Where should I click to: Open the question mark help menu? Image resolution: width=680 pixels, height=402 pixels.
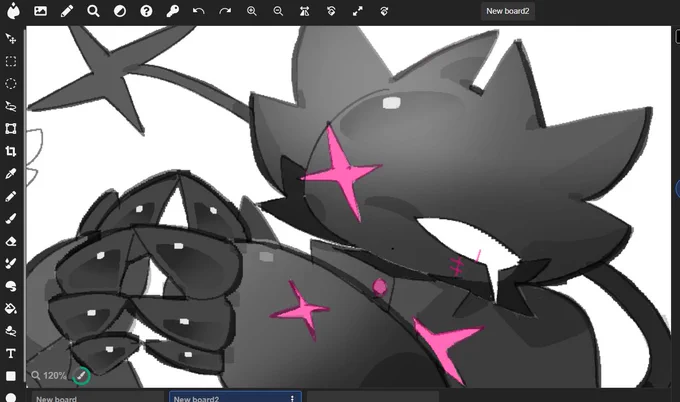(x=146, y=11)
